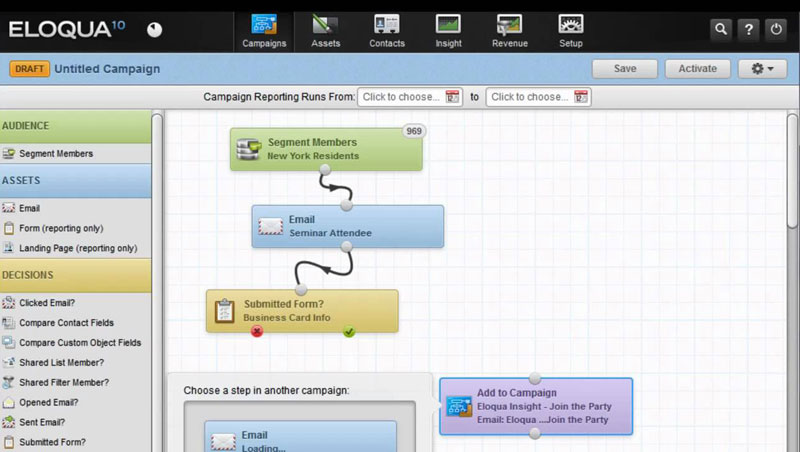Select Compare Contact Fields decision

(76, 323)
